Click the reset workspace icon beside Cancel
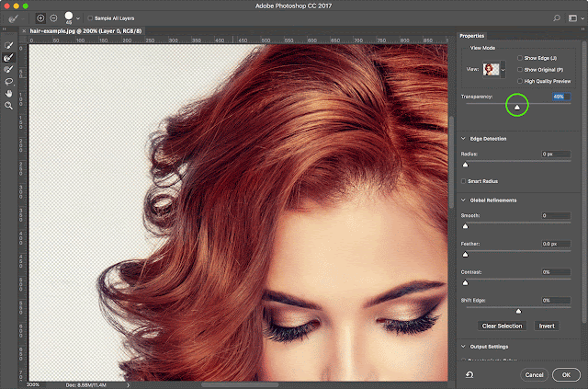 click(x=469, y=374)
